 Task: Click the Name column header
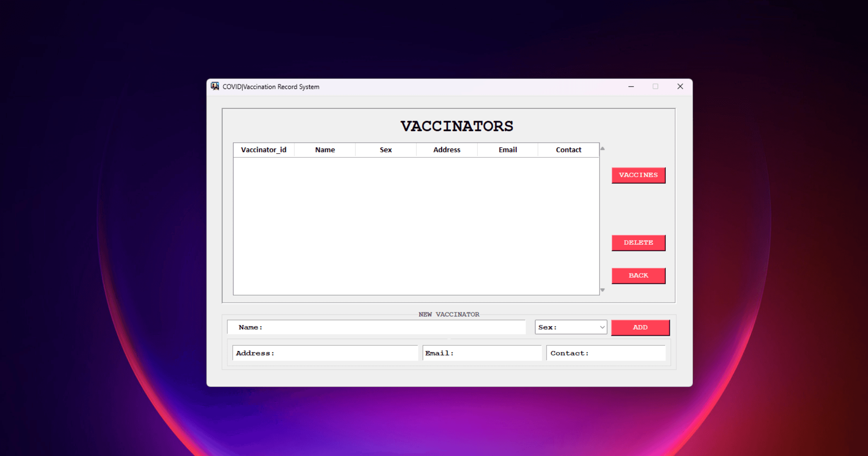coord(325,150)
